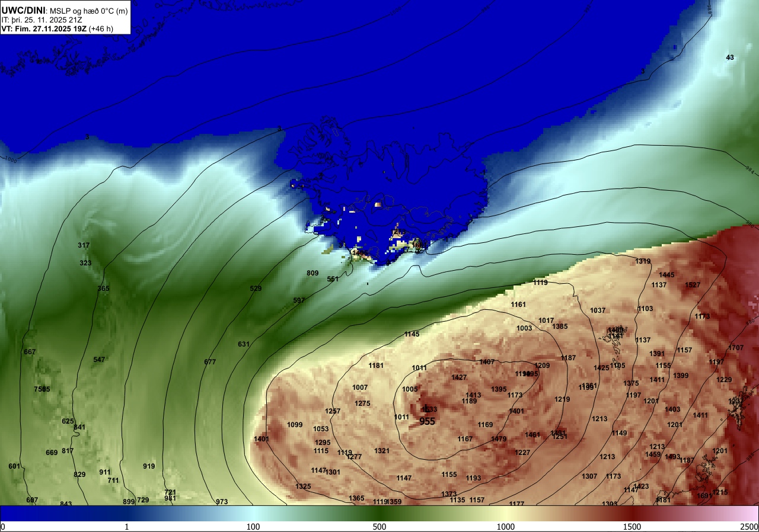759x532 pixels.
Task: Click the map value 1037
Action: pos(598,310)
